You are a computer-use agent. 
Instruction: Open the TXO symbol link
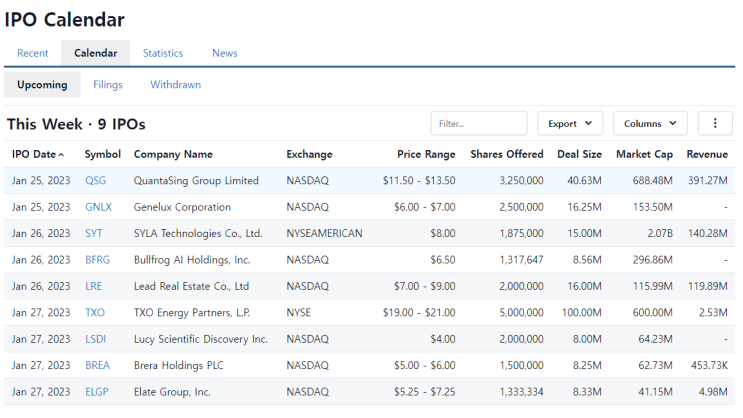(95, 312)
